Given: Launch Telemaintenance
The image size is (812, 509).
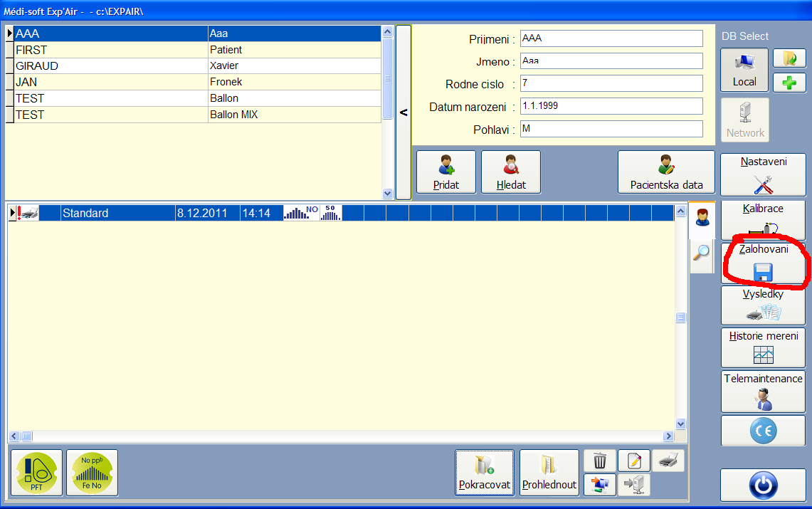Looking at the screenshot, I should [764, 392].
